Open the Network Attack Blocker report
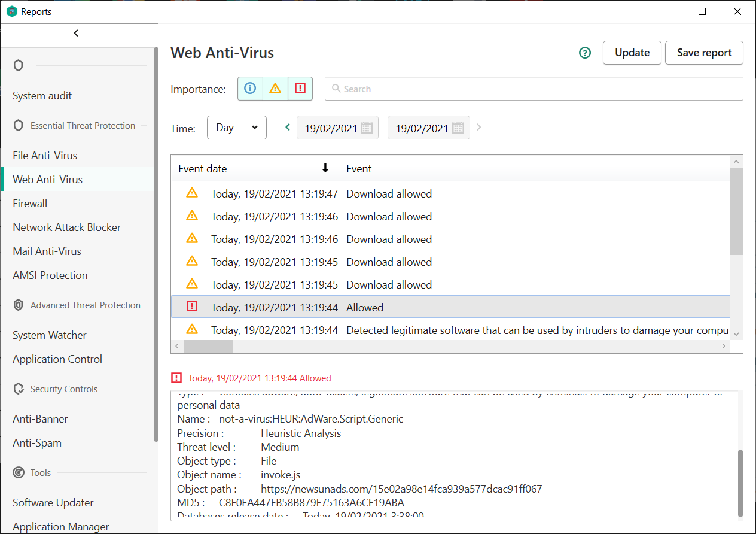756x534 pixels. coord(67,227)
